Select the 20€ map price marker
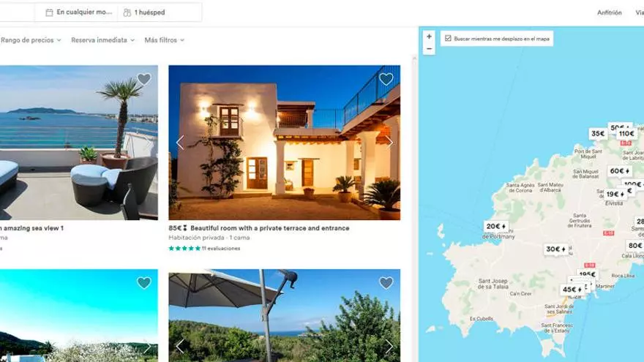 [x=495, y=227]
